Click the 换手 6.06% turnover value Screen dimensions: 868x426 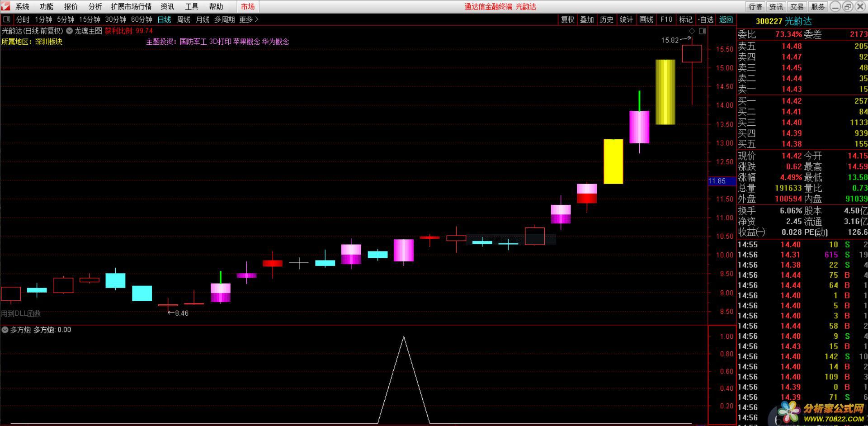791,211
